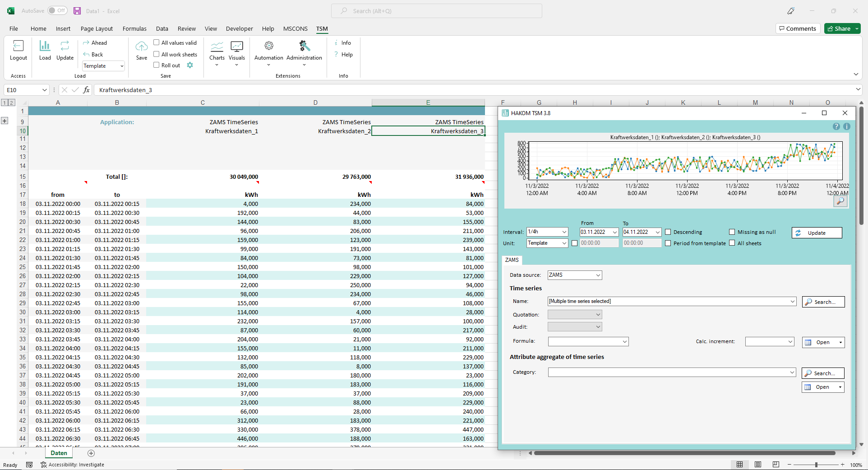The height and width of the screenshot is (470, 868).
Task: Tick the time-of-day checkbox beside Unit
Action: [x=575, y=243]
